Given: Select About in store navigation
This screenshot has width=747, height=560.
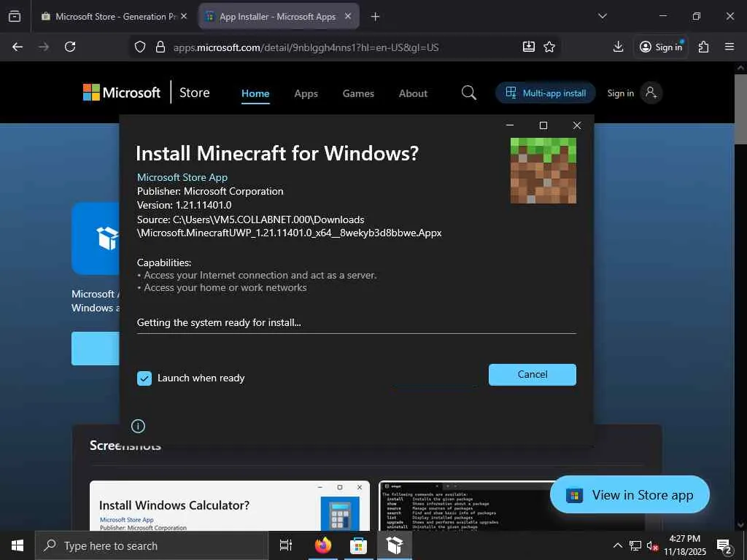Looking at the screenshot, I should [413, 93].
